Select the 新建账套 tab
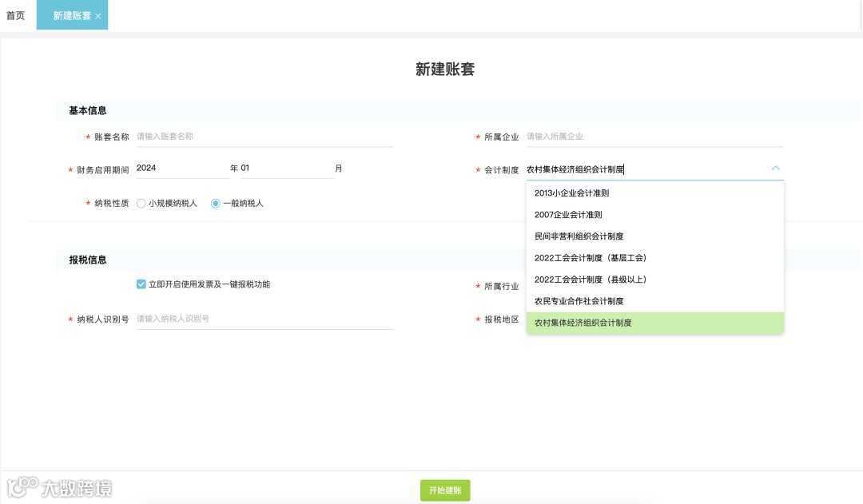The height and width of the screenshot is (504, 863). (72, 15)
